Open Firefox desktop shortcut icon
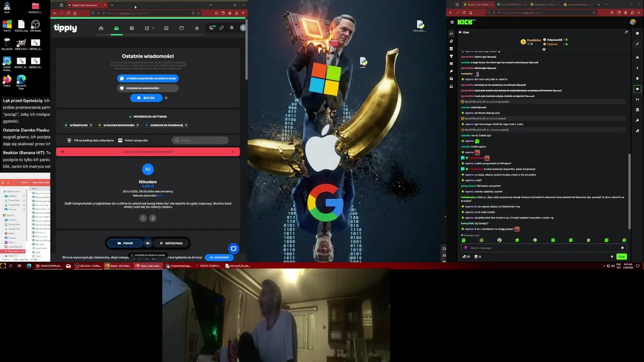 7,82
